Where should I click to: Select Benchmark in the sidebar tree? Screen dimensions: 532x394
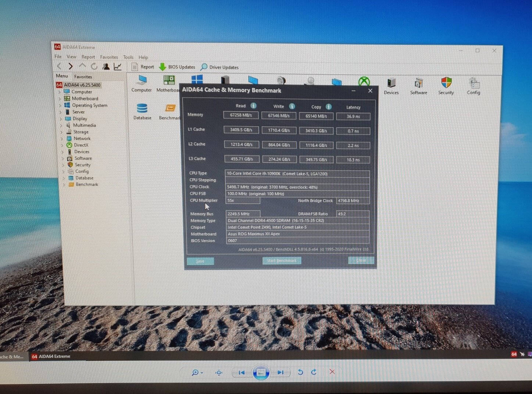[x=87, y=184]
